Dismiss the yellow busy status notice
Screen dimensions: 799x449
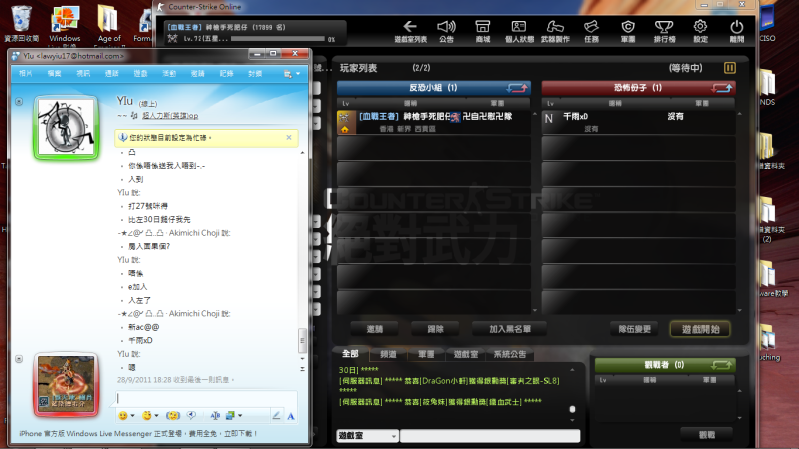tap(289, 138)
